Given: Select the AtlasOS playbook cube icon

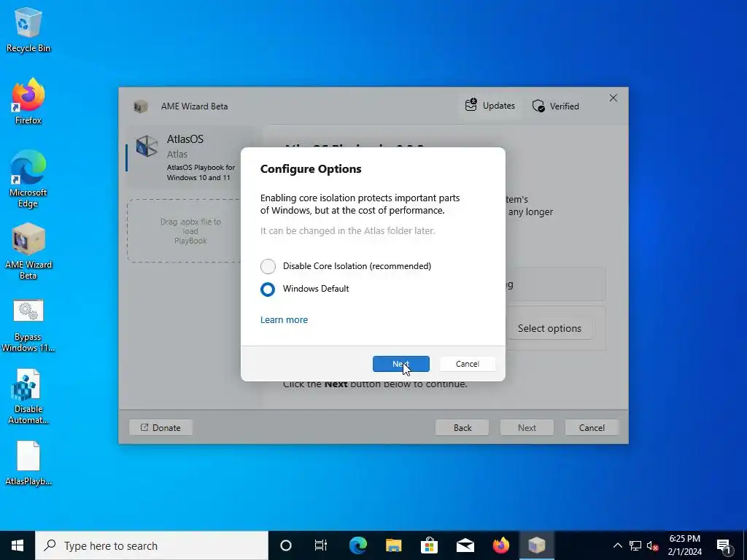Looking at the screenshot, I should tap(146, 146).
